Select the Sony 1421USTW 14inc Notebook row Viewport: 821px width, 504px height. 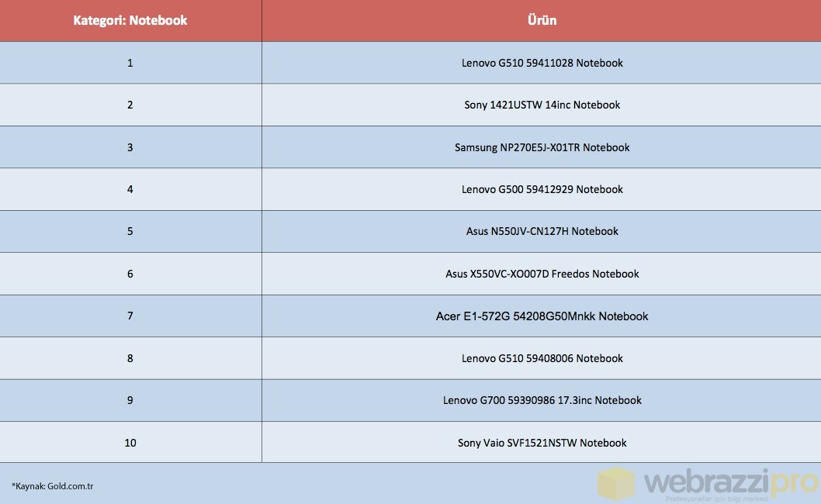(542, 105)
